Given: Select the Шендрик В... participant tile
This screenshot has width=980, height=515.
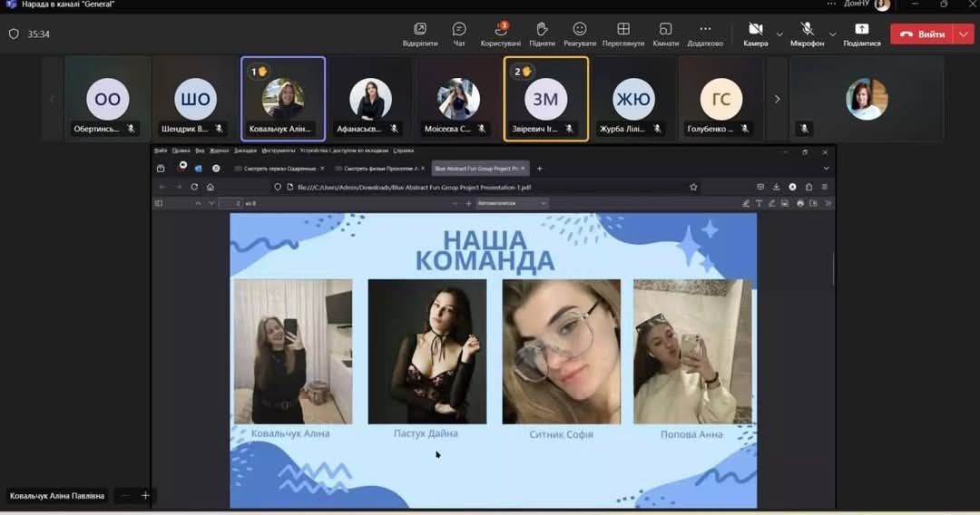Looking at the screenshot, I should tap(195, 99).
